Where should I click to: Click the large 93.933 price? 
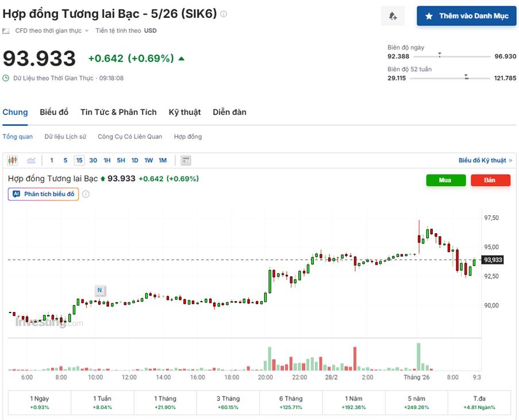pos(40,59)
